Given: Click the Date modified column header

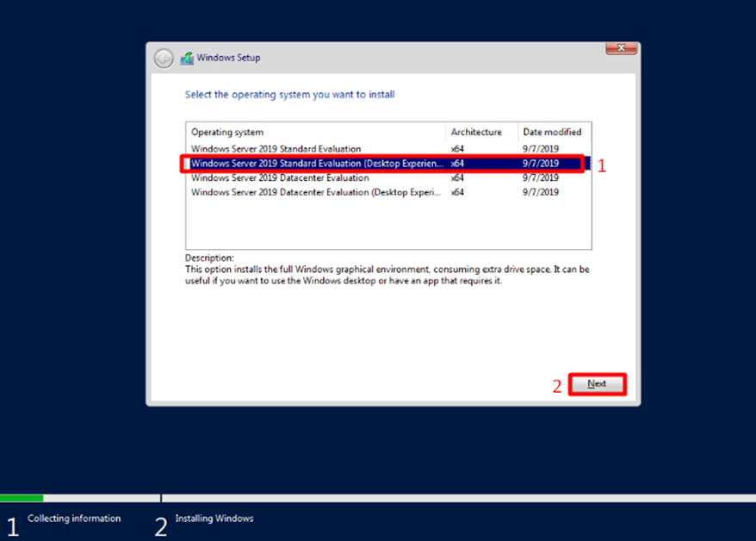Looking at the screenshot, I should [x=552, y=132].
